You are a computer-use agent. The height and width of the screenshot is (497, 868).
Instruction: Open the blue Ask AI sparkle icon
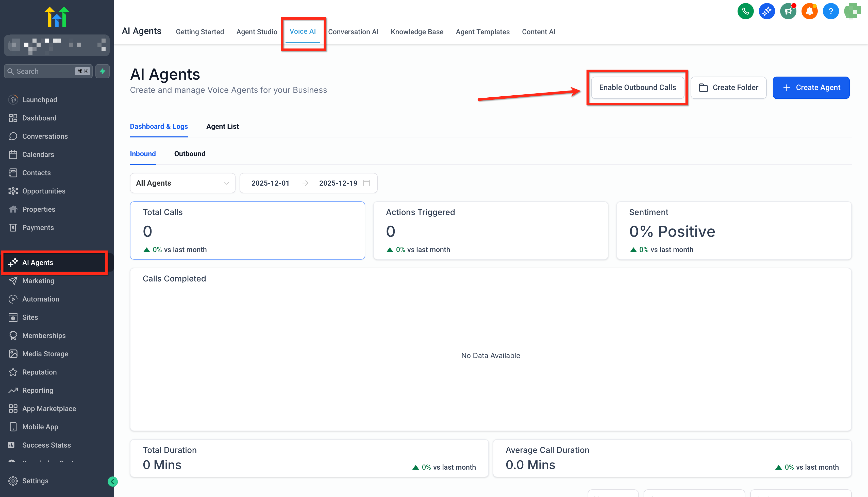pyautogui.click(x=766, y=11)
